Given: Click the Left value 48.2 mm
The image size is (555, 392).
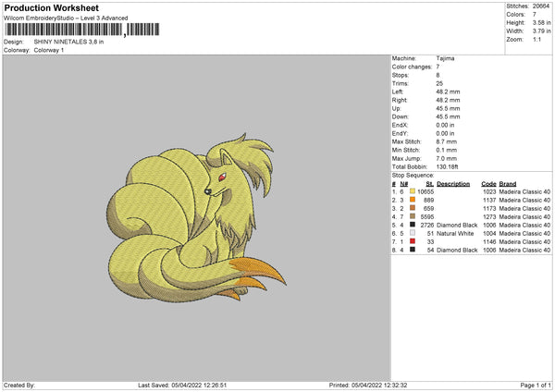Looking at the screenshot, I should click(x=448, y=92).
